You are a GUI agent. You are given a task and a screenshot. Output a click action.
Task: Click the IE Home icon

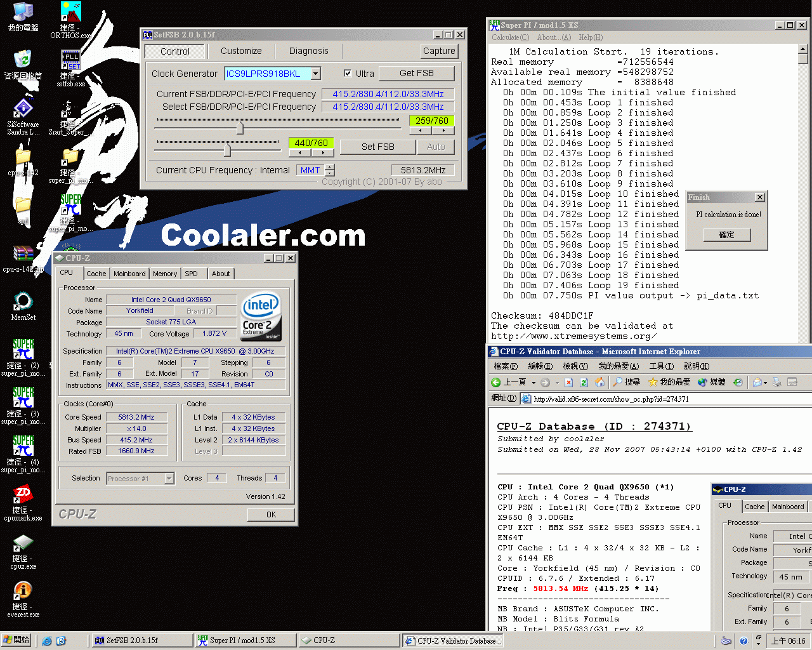pos(599,382)
